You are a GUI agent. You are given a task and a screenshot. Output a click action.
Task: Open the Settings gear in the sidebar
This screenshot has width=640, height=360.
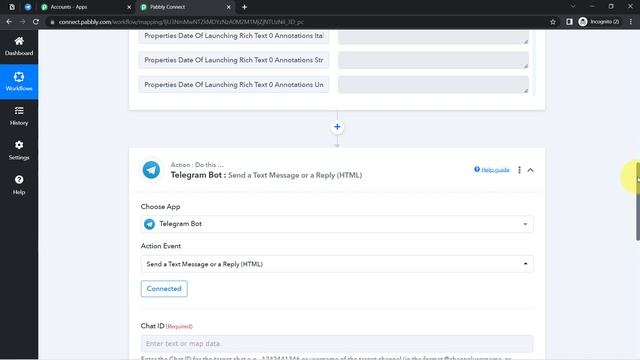[x=19, y=150]
